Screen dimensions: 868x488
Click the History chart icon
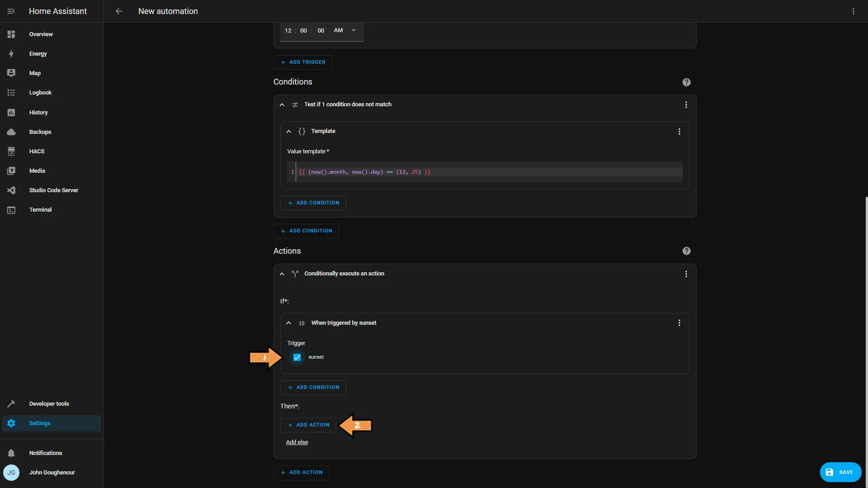pos(11,113)
